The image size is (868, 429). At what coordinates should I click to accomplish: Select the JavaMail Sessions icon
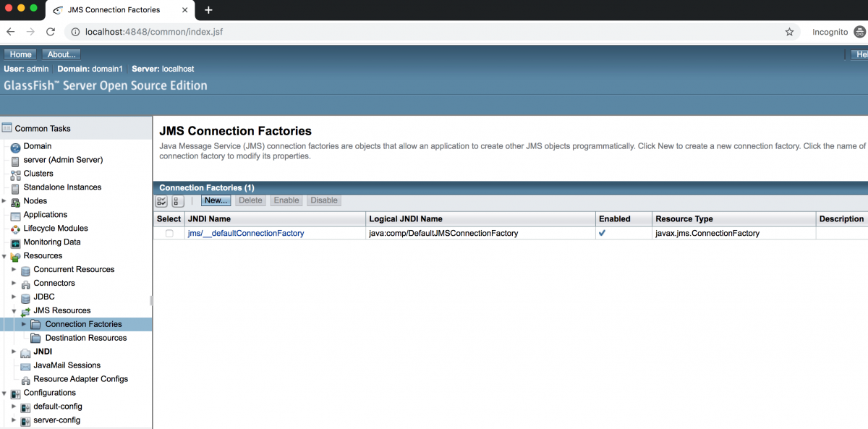click(x=26, y=365)
